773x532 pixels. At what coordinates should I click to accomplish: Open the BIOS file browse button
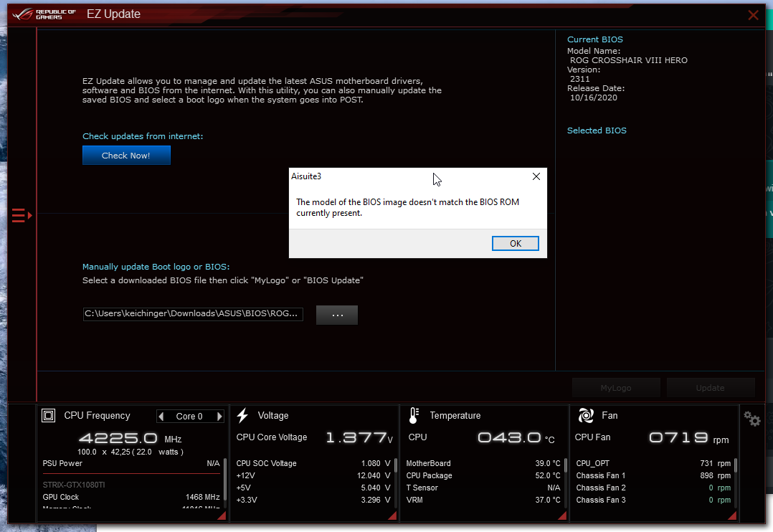(x=337, y=315)
